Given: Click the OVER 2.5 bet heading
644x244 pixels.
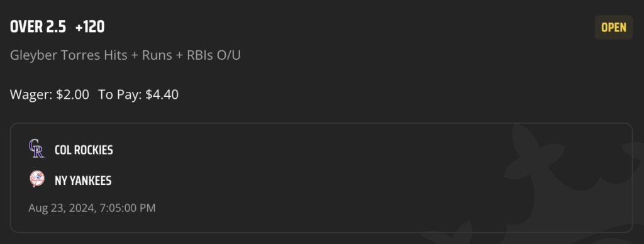Looking at the screenshot, I should click(38, 27).
